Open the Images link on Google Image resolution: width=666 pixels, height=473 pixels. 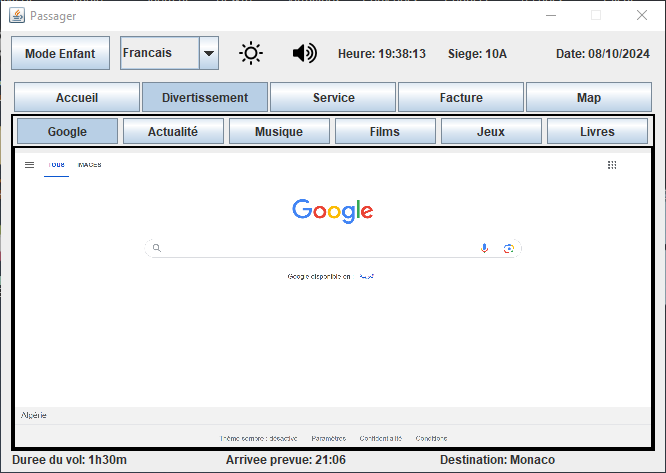click(90, 164)
